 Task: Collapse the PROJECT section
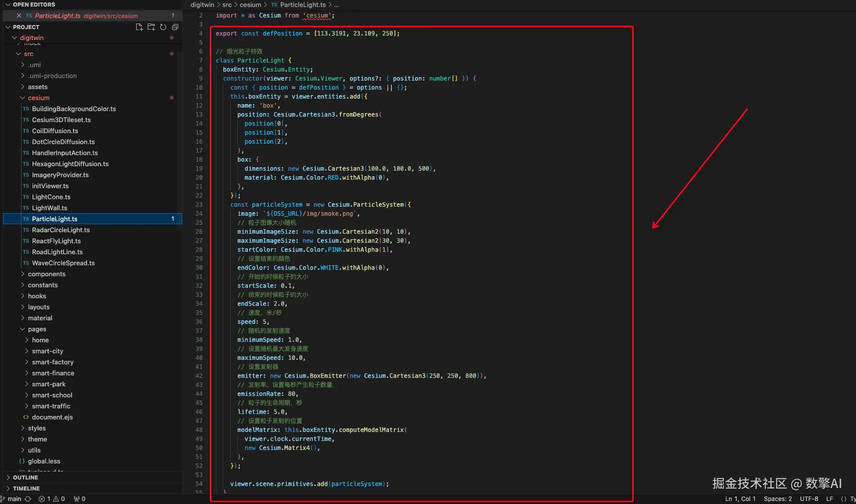[x=8, y=27]
